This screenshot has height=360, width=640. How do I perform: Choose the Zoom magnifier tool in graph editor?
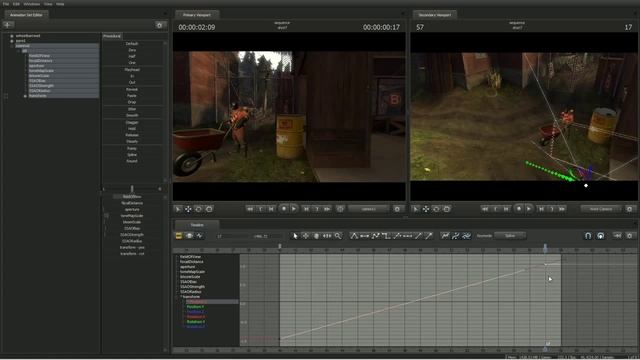click(338, 236)
